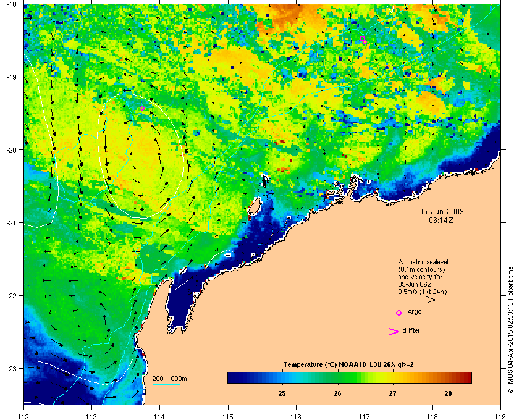519x420 pixels.
Task: Click the IMOS copyright timestamp text
Action: [x=511, y=330]
